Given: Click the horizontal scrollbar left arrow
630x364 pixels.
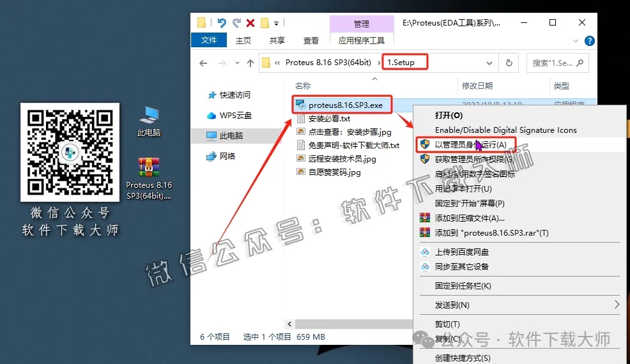Looking at the screenshot, I should (x=289, y=324).
